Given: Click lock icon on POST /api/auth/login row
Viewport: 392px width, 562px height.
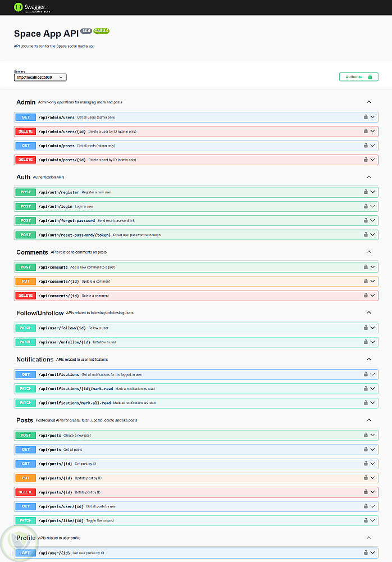Looking at the screenshot, I should point(365,206).
